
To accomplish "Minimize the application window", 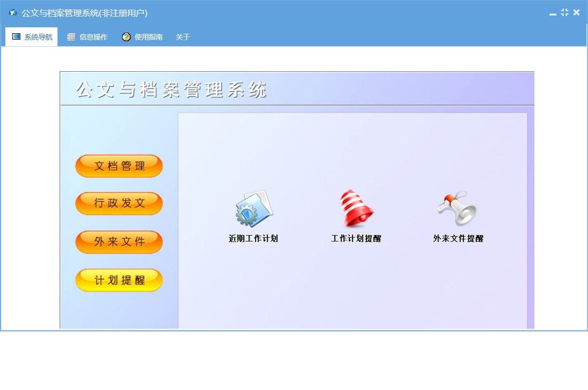I will [x=553, y=13].
